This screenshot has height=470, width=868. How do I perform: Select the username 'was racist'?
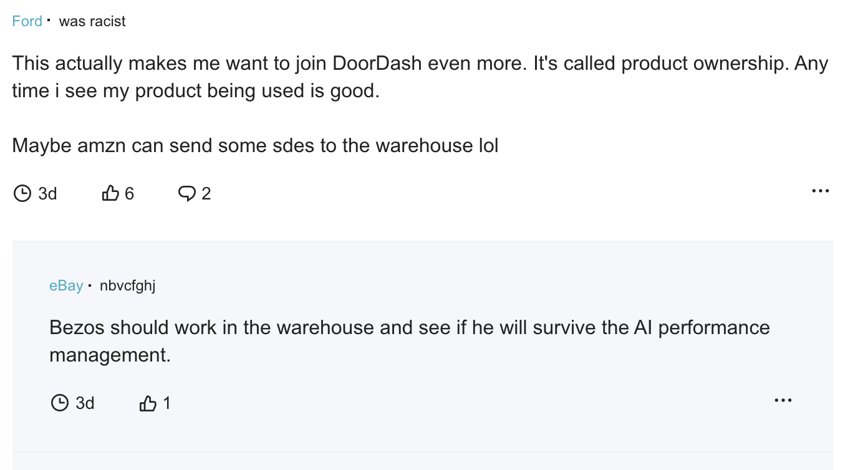pyautogui.click(x=92, y=21)
